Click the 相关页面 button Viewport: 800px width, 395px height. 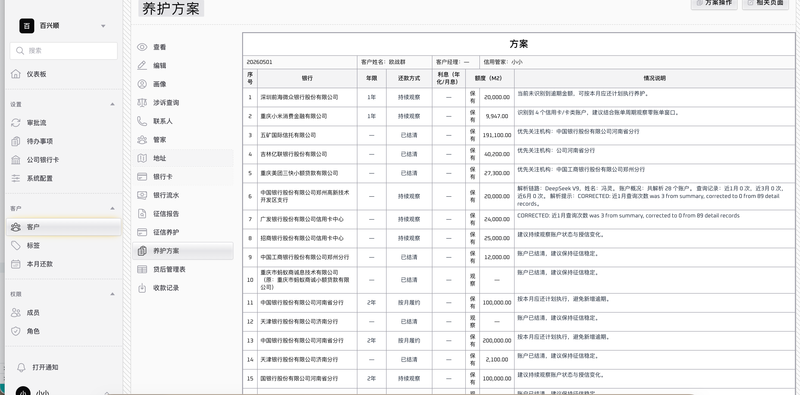766,3
